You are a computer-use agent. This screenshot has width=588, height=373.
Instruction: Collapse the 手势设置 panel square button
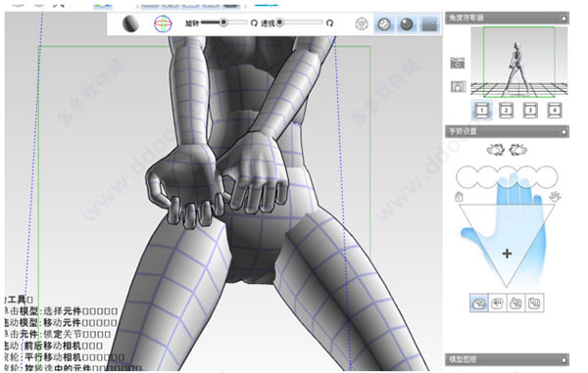563,132
